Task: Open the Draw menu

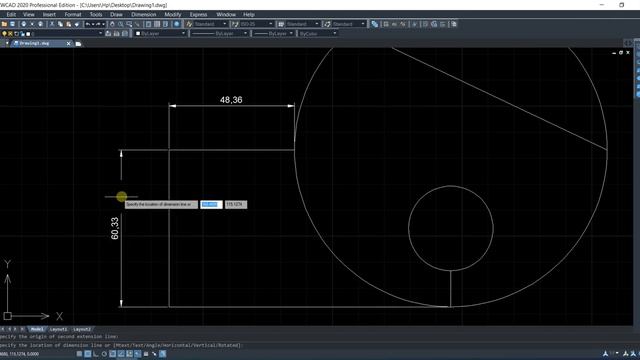Action: pyautogui.click(x=116, y=14)
